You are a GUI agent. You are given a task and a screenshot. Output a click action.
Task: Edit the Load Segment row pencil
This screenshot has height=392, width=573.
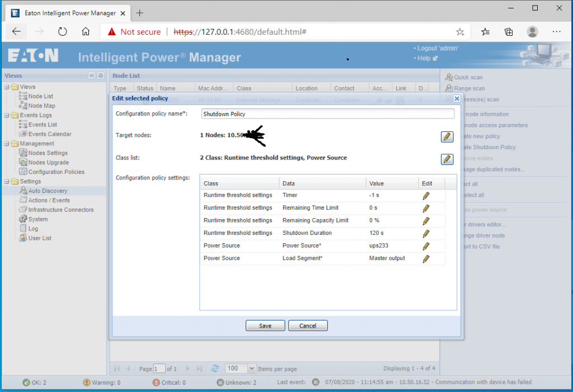point(426,258)
